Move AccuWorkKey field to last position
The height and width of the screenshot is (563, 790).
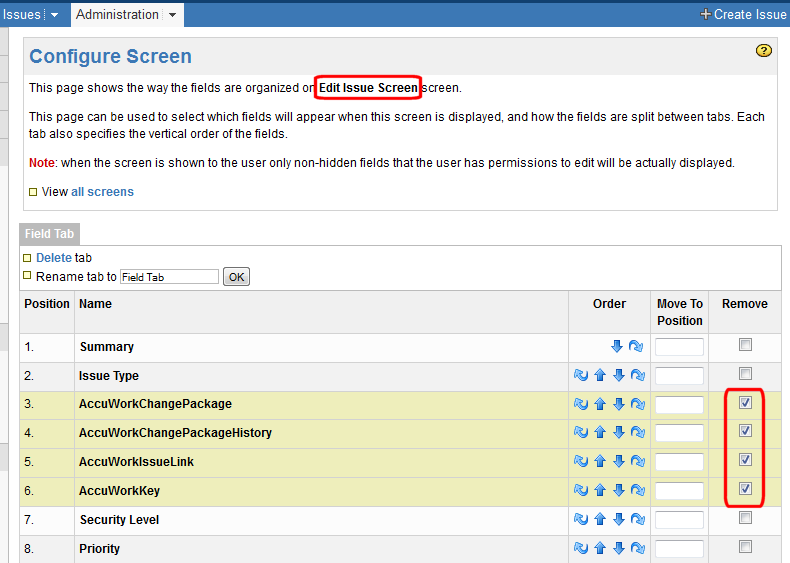pos(636,491)
